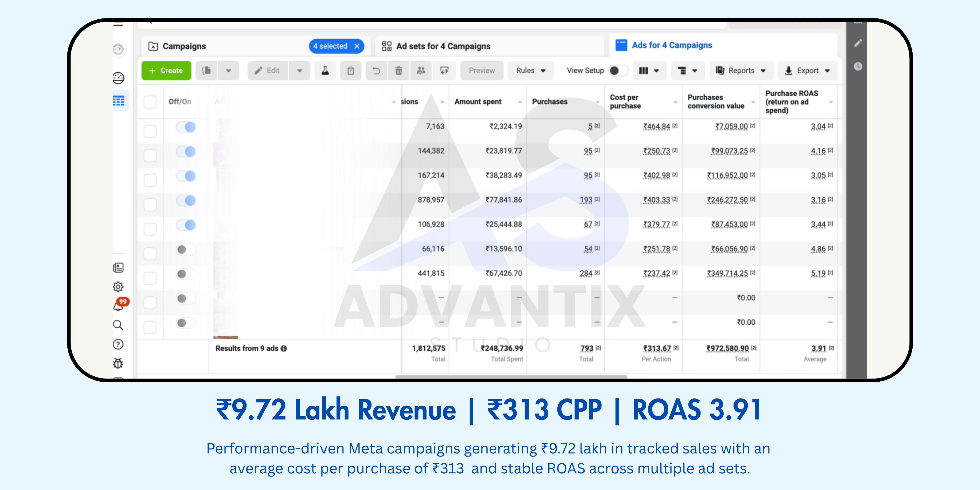This screenshot has width=980, height=490.
Task: Open the Reports dropdown
Action: [x=741, y=70]
